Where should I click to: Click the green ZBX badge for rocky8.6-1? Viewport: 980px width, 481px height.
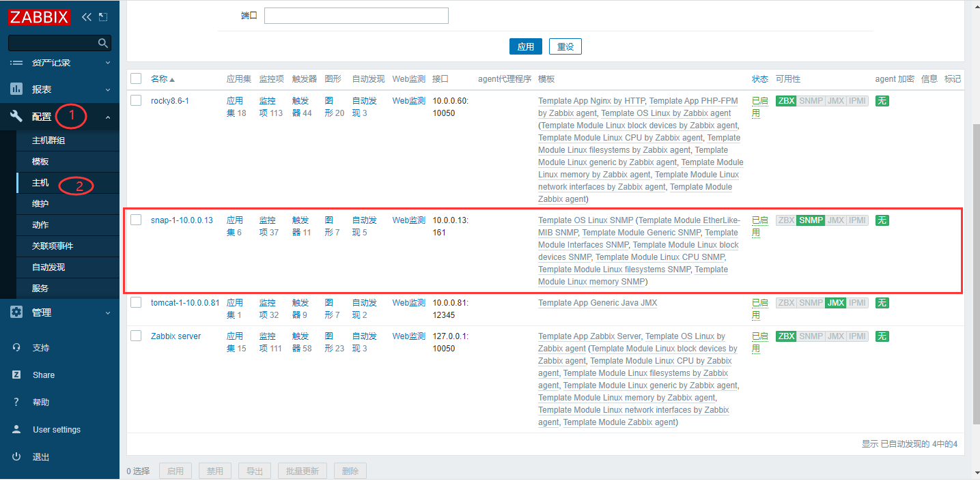click(x=786, y=101)
